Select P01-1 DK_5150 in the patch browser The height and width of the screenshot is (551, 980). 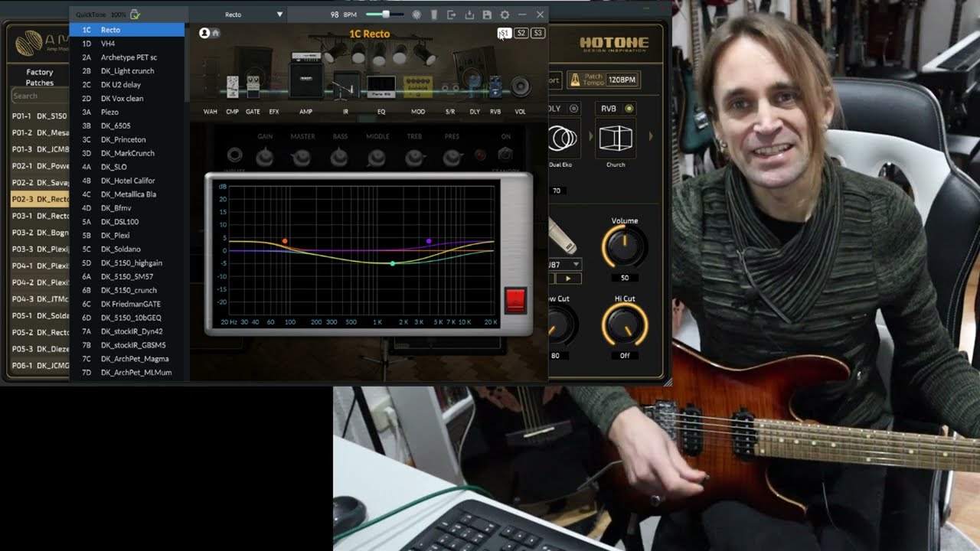[x=40, y=116]
